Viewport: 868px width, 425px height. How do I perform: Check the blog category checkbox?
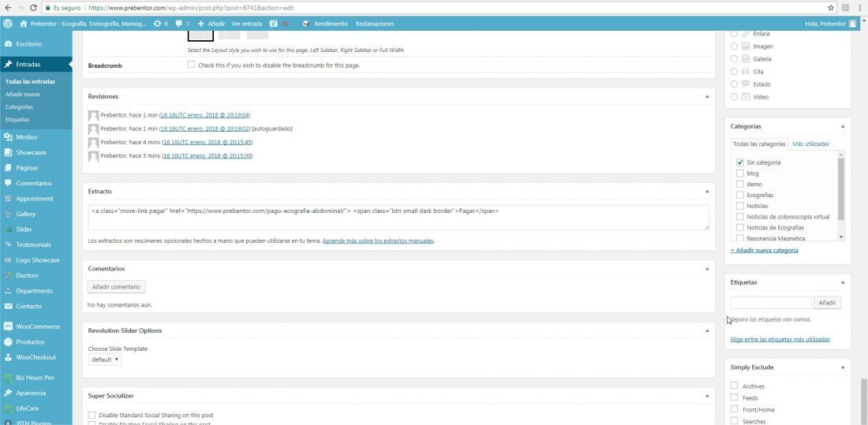740,173
